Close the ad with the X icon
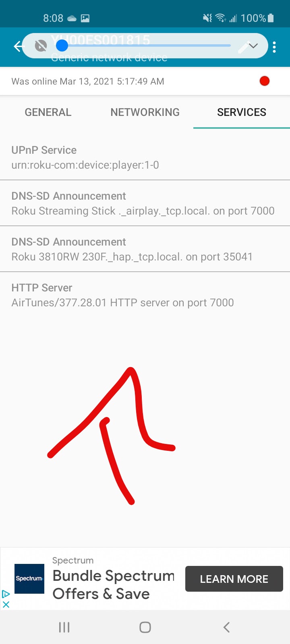The width and height of the screenshot is (290, 644). pyautogui.click(x=6, y=604)
